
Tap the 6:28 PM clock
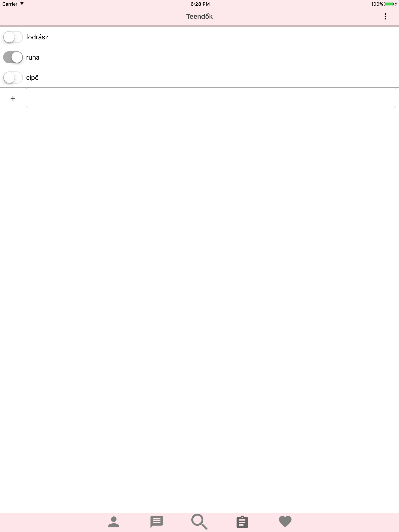[x=200, y=4]
